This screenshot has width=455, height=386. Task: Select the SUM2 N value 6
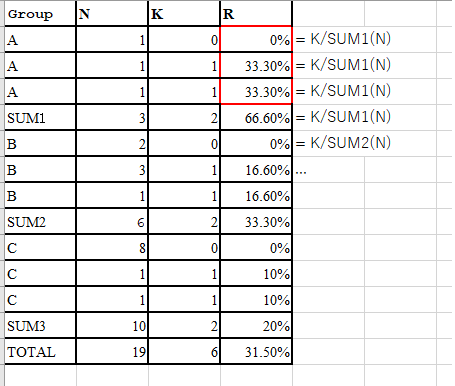[112, 222]
